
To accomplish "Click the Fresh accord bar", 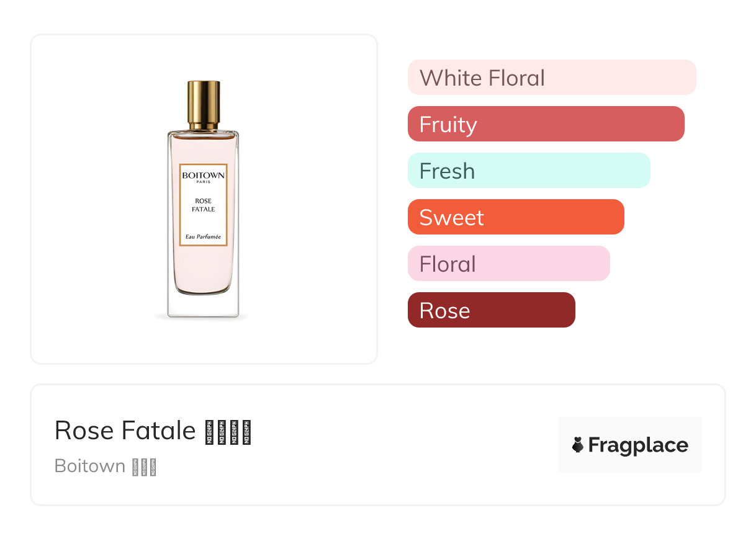I will pos(528,171).
